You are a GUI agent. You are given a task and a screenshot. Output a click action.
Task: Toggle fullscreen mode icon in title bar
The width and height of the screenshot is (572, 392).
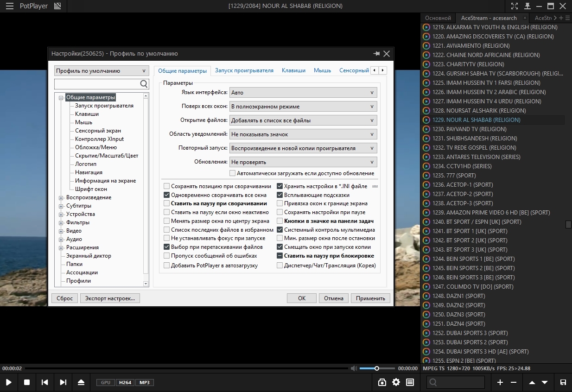(515, 6)
